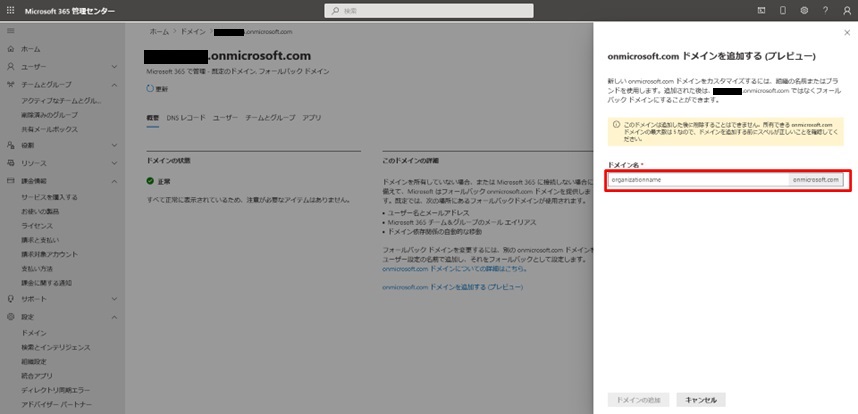Open onmicrosoft.com ドメインについての詳細はこちら link

click(454, 269)
